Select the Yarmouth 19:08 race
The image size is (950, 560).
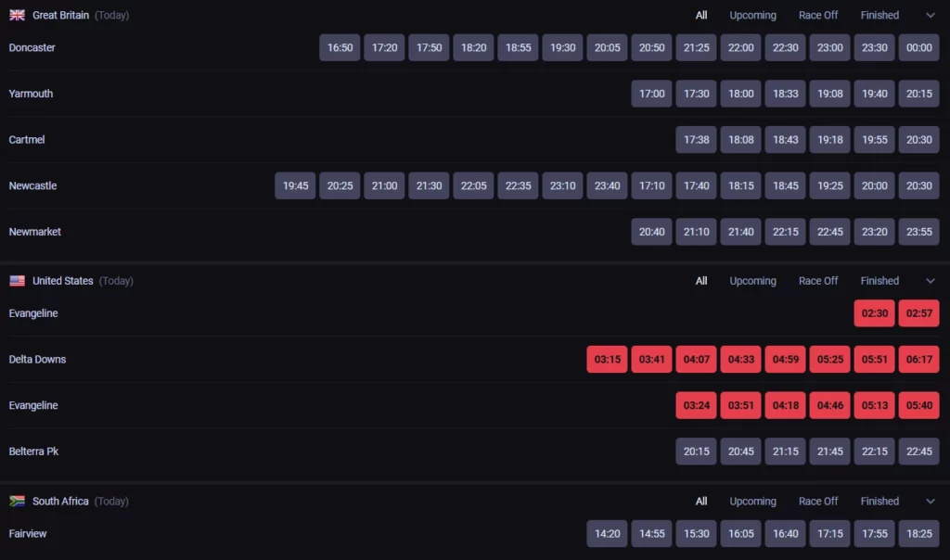[x=830, y=94]
